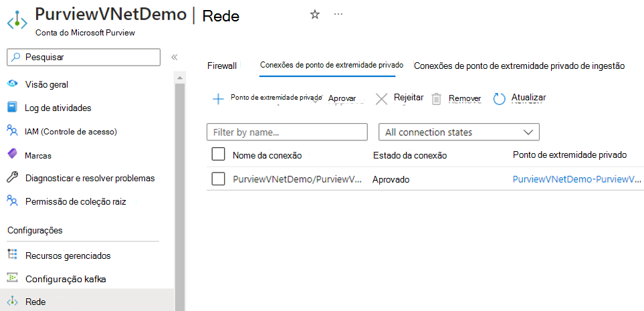This screenshot has width=644, height=311.
Task: Click the Remover trash icon
Action: tap(437, 99)
